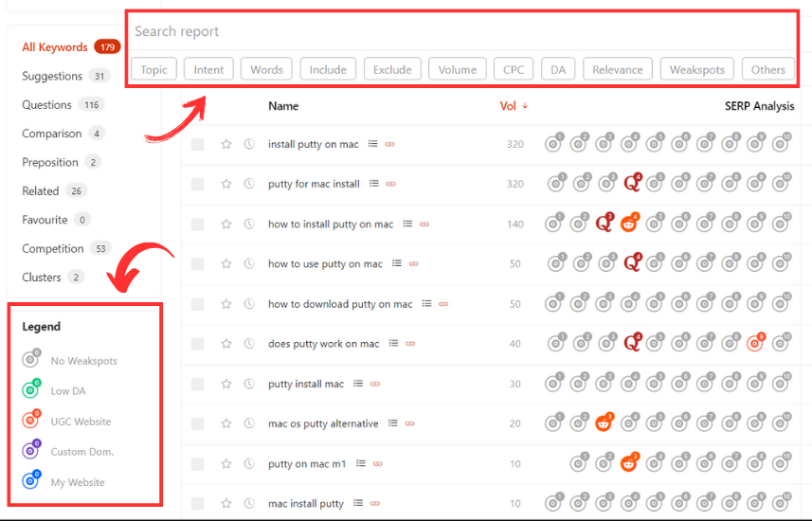The width and height of the screenshot is (812, 521).
Task: Open the Words filter
Action: pos(266,69)
